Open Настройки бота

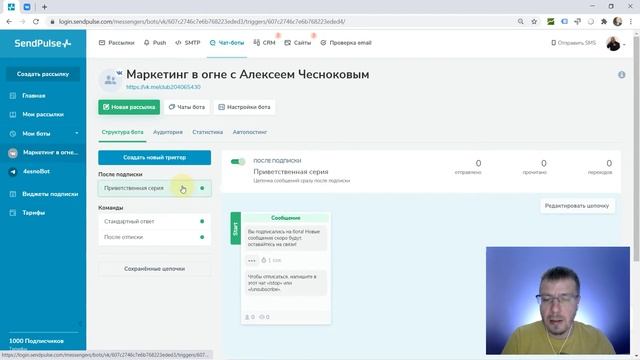pyautogui.click(x=244, y=107)
